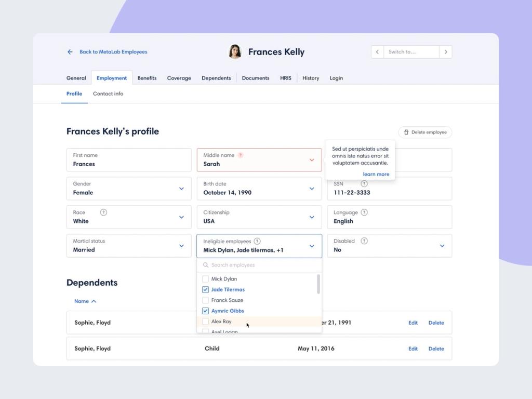Click the Ineligible employees help icon
Viewport: 532px width, 399px height.
tap(257, 241)
